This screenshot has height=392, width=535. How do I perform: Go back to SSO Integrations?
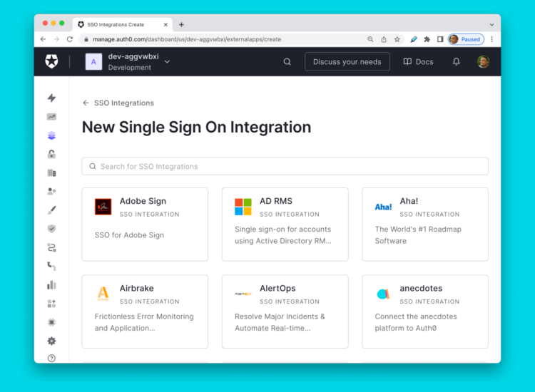click(x=118, y=103)
